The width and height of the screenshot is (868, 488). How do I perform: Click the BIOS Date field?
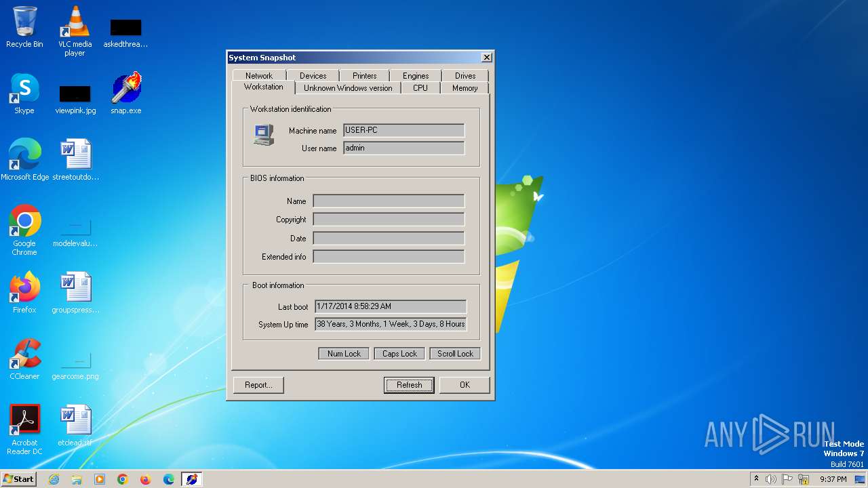(389, 238)
